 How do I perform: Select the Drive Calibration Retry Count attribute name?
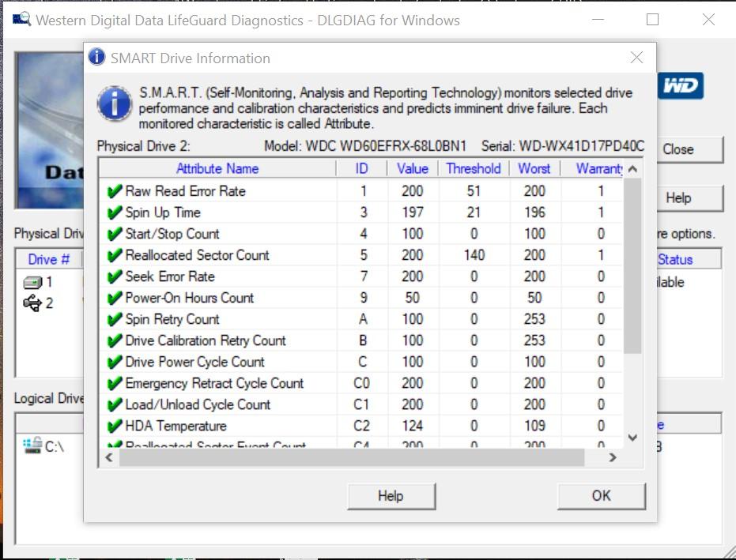pos(206,341)
